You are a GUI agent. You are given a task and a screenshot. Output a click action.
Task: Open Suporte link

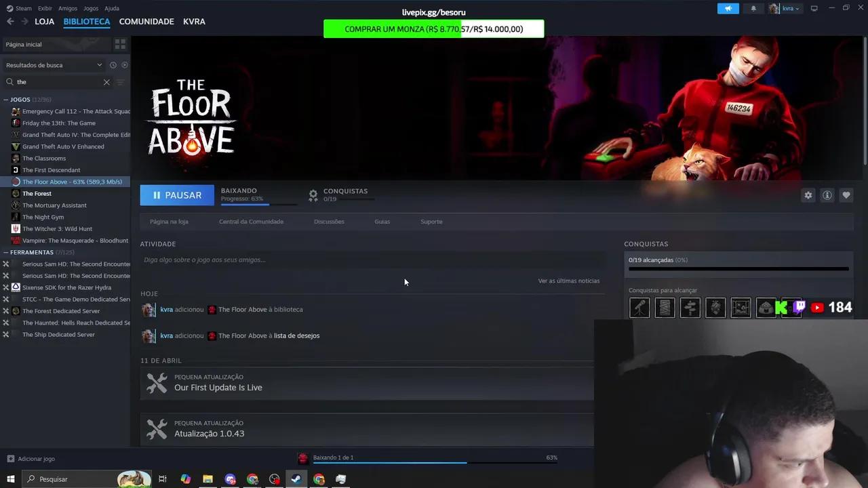431,222
